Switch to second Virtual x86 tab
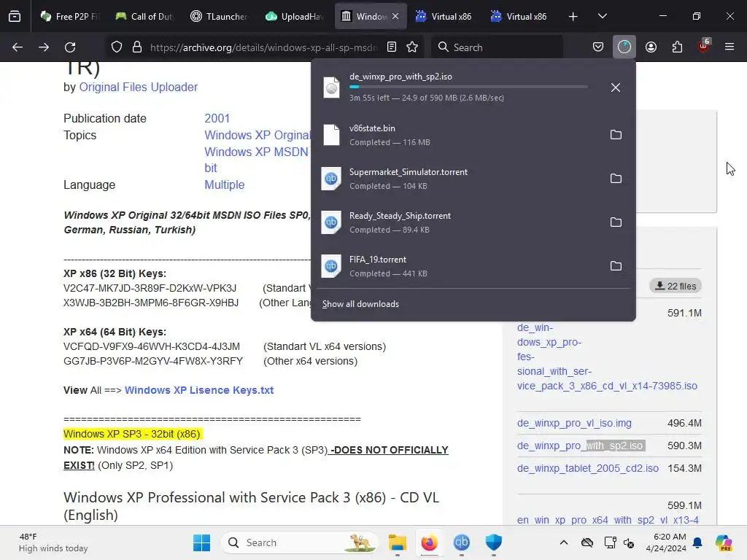The image size is (747, 560). click(519, 17)
